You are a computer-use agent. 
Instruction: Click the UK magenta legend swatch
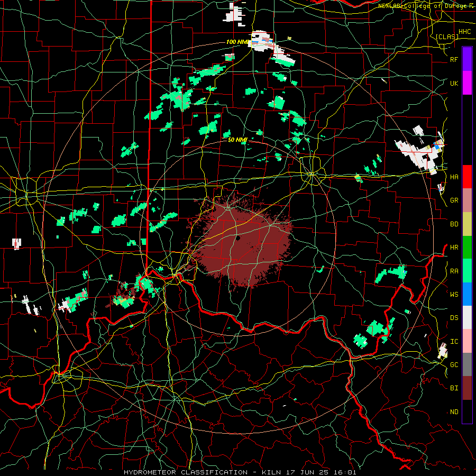click(467, 83)
